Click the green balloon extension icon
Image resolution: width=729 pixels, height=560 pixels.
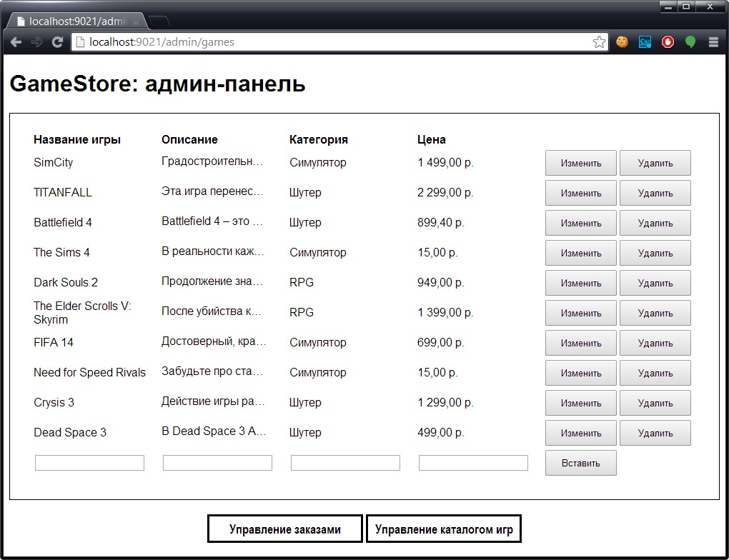(690, 42)
